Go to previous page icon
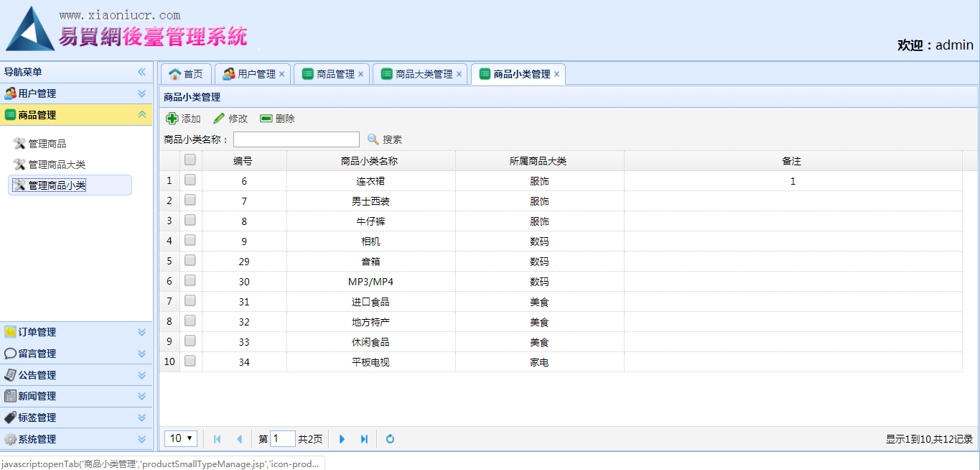Screen dimensions: 980x470 (x=239, y=439)
